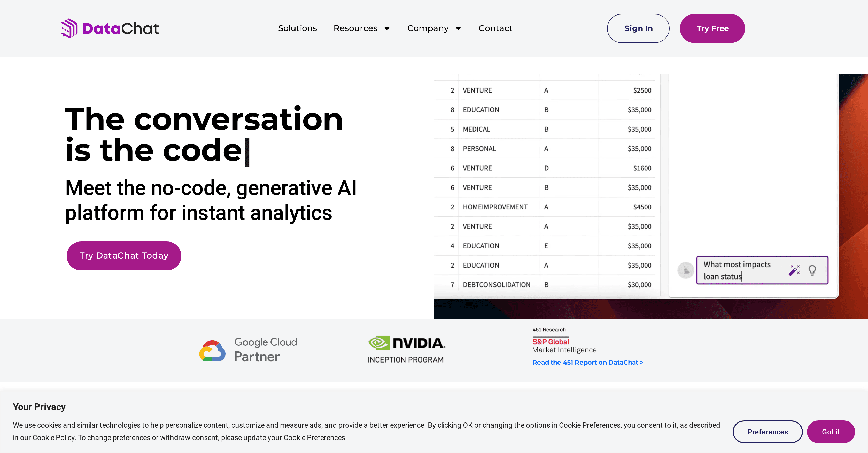Image resolution: width=868 pixels, height=453 pixels.
Task: Open cookie Preferences button
Action: pyautogui.click(x=767, y=432)
